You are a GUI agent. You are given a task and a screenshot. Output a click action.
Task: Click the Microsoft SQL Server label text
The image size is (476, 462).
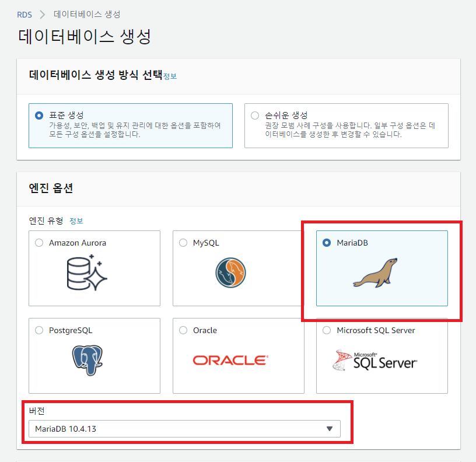coord(376,330)
